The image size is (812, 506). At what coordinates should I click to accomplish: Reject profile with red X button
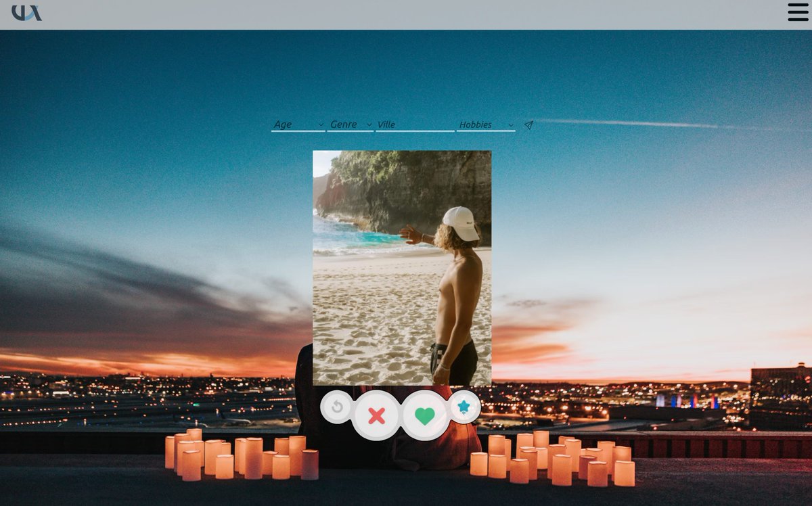click(377, 415)
